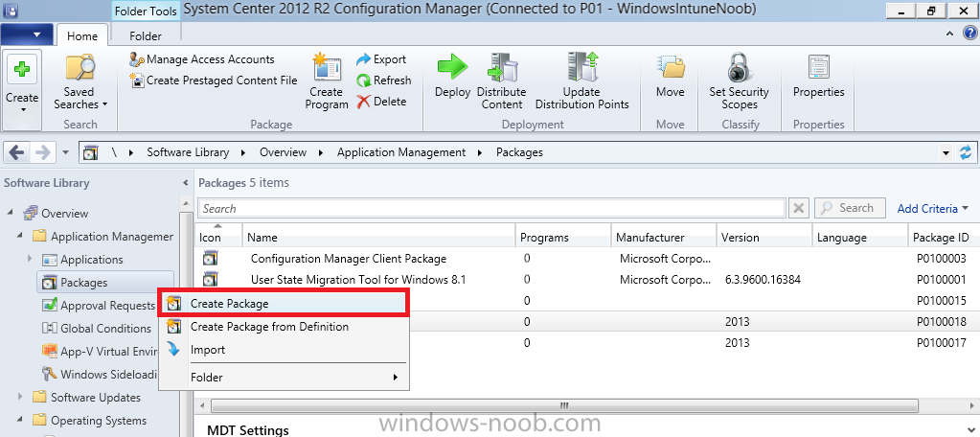
Task: Go back with the navigation back arrow
Action: pyautogui.click(x=17, y=152)
